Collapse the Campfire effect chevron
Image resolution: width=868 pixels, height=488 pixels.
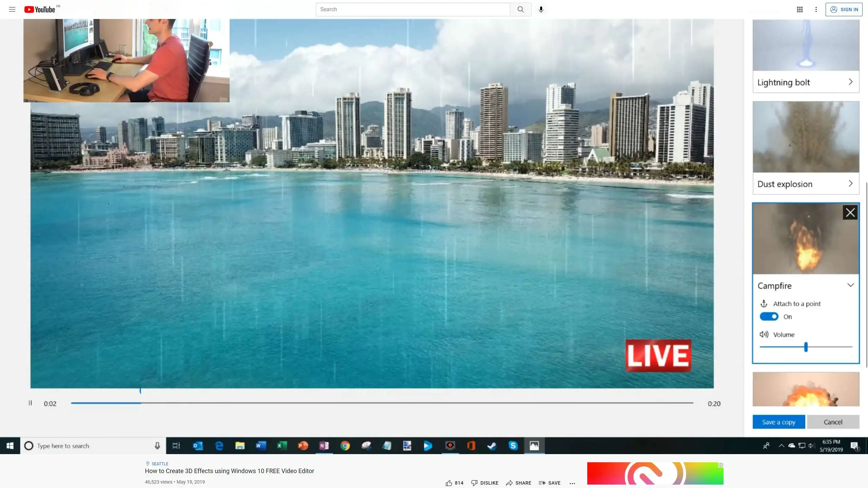click(x=850, y=285)
